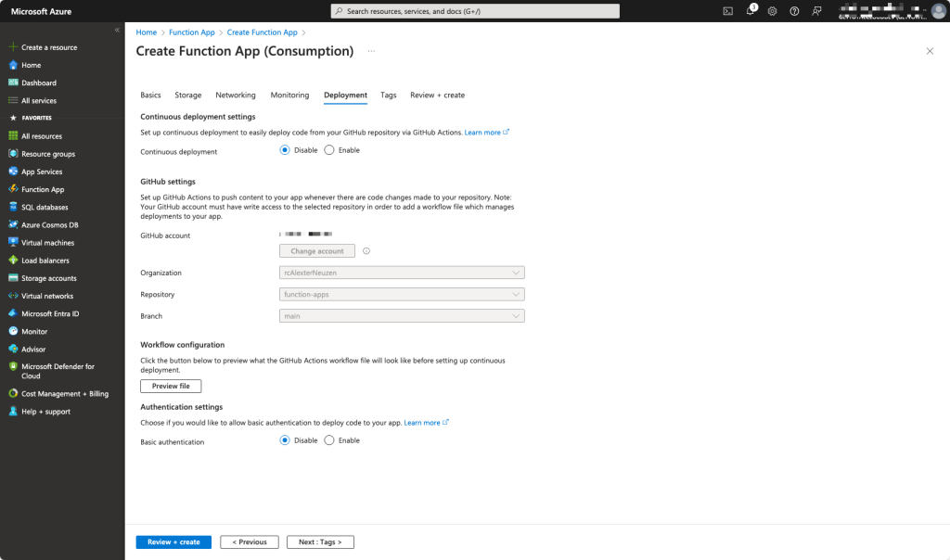The height and width of the screenshot is (560, 950).
Task: Open the feedback icon in top bar
Action: click(816, 11)
